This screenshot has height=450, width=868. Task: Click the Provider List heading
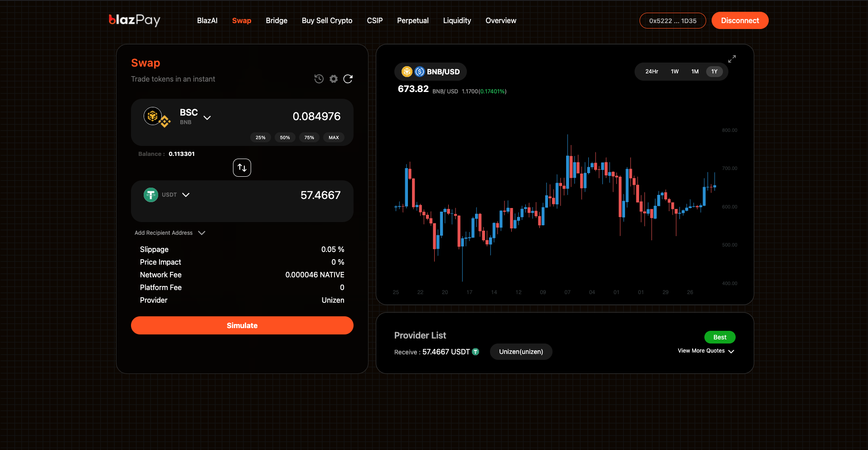point(420,335)
